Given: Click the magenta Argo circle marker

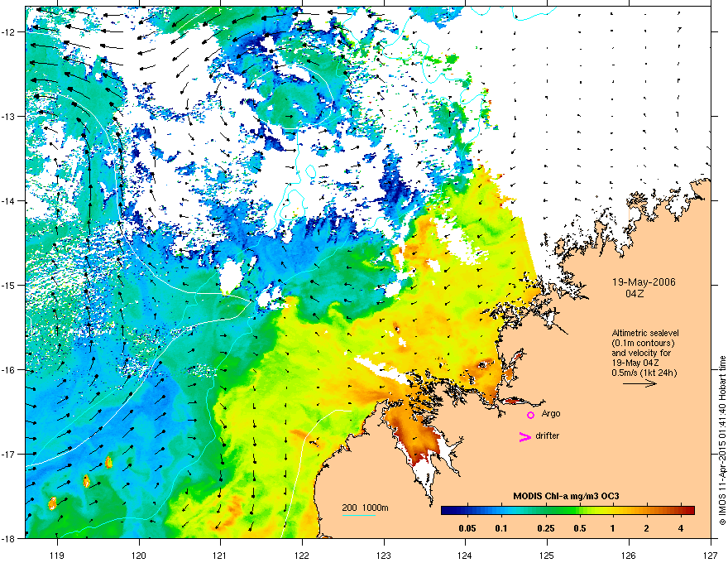Looking at the screenshot, I should [530, 415].
